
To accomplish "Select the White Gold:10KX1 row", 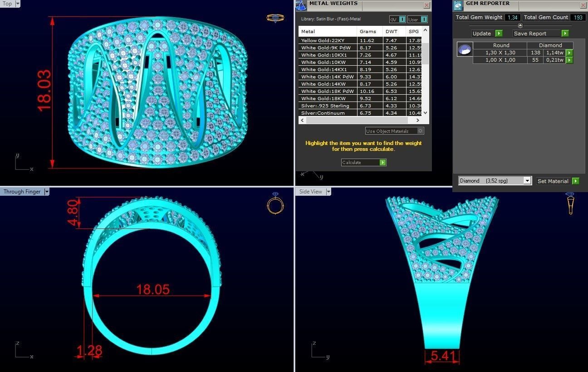I will click(360, 55).
